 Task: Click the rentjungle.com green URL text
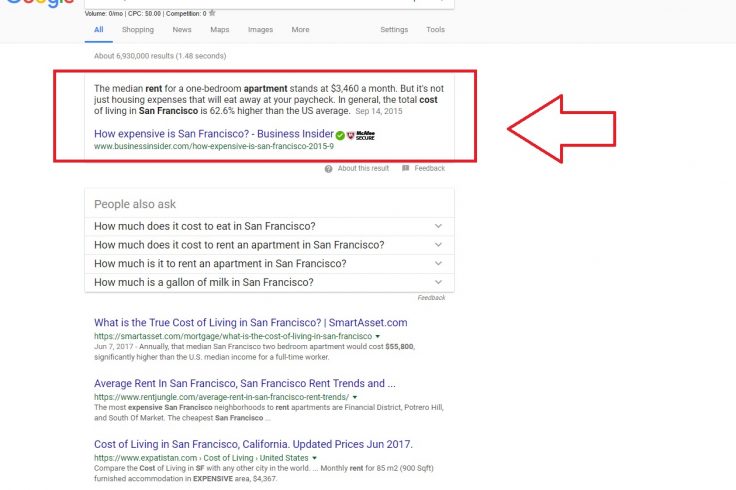[x=222, y=398]
